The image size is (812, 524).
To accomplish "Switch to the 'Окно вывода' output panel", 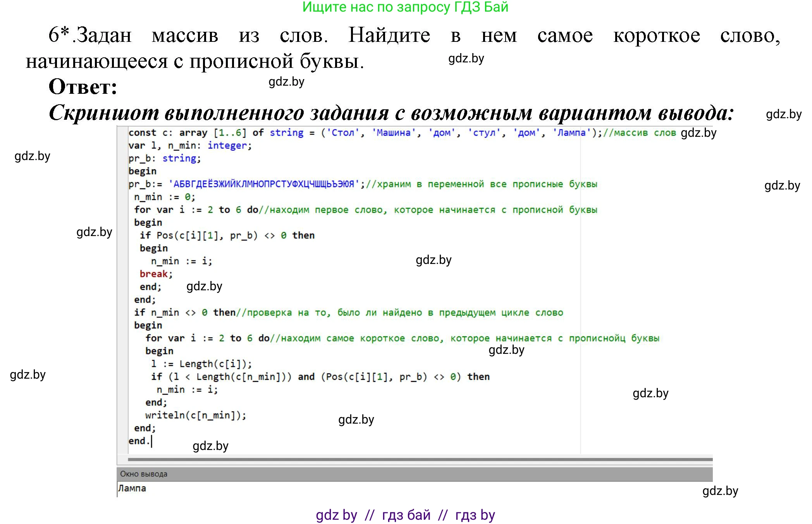I will pos(143,474).
